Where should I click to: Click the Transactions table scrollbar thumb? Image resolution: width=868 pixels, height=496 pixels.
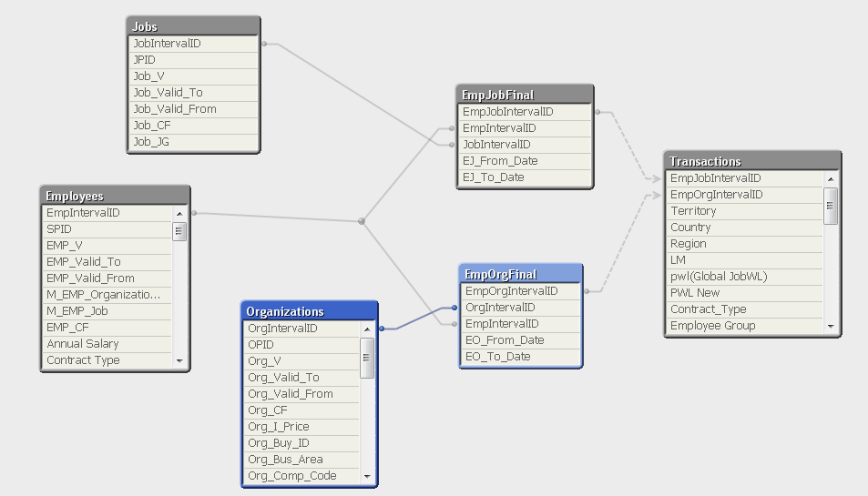tap(831, 206)
